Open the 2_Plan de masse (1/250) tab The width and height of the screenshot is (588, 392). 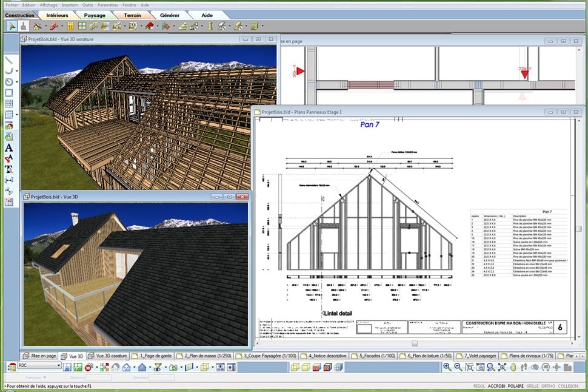206,356
